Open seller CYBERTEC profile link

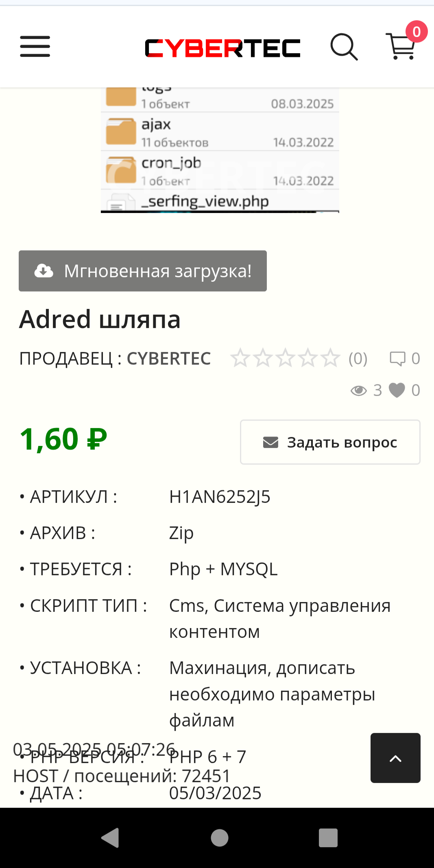[x=169, y=359]
